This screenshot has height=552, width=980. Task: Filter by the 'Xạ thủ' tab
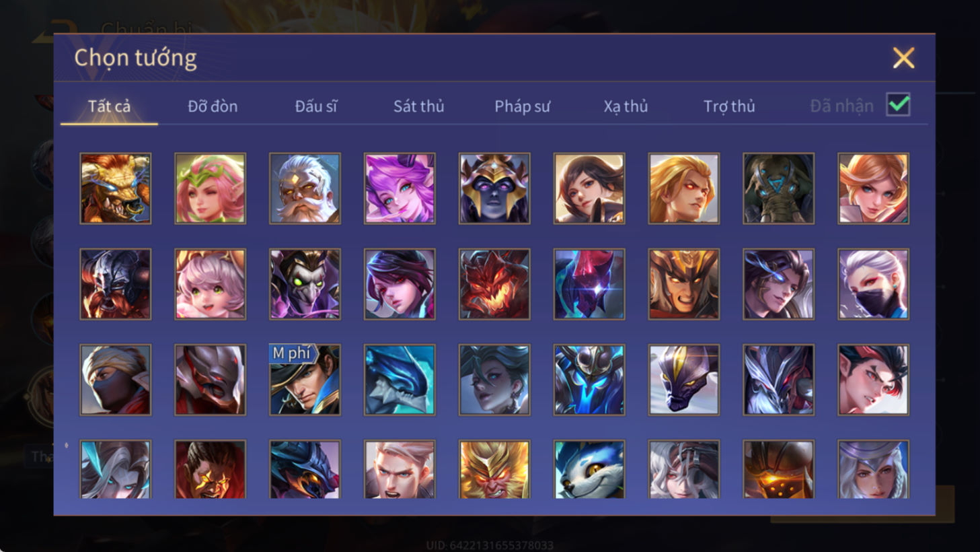(x=626, y=106)
